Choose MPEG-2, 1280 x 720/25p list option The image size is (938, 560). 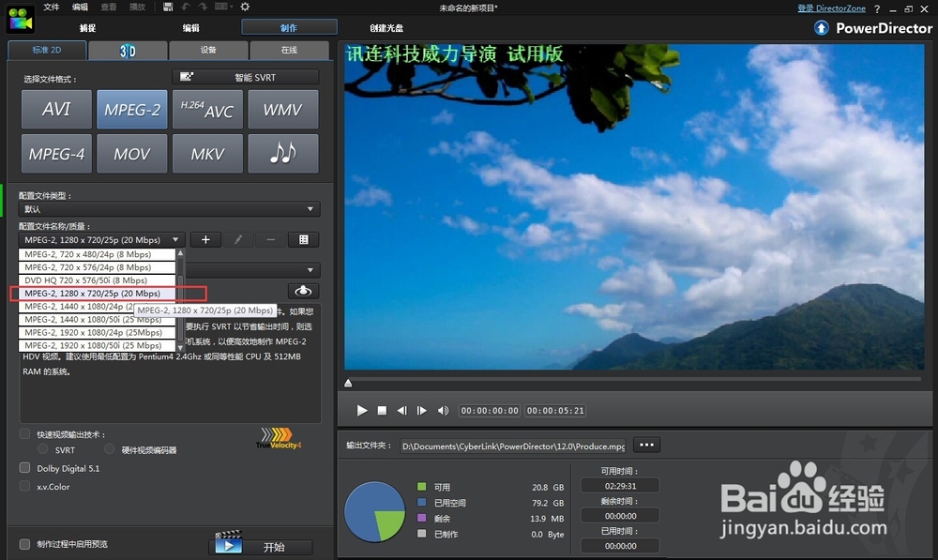point(97,294)
